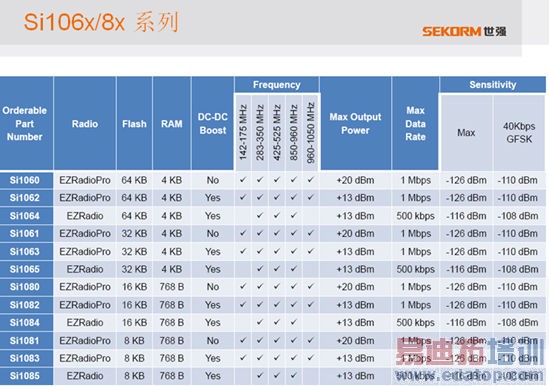Screen dimensions: 549x386
Task: Click +13 dBm output power for Si1064
Action: point(355,216)
